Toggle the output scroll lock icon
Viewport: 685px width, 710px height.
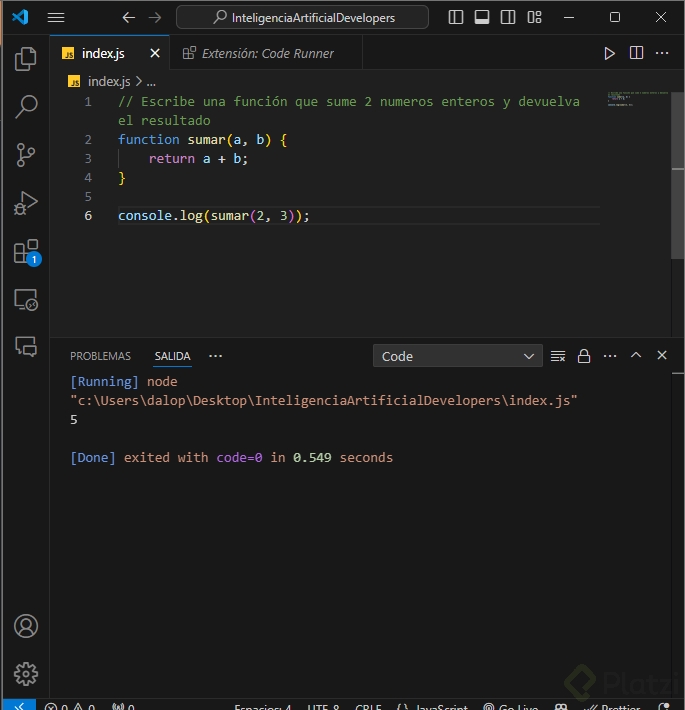point(584,356)
